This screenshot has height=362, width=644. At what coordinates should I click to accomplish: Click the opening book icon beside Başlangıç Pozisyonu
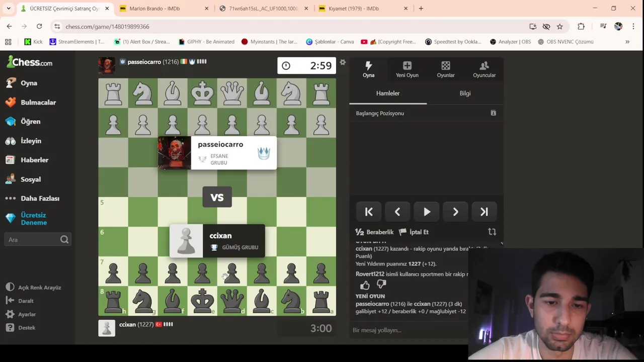click(493, 113)
